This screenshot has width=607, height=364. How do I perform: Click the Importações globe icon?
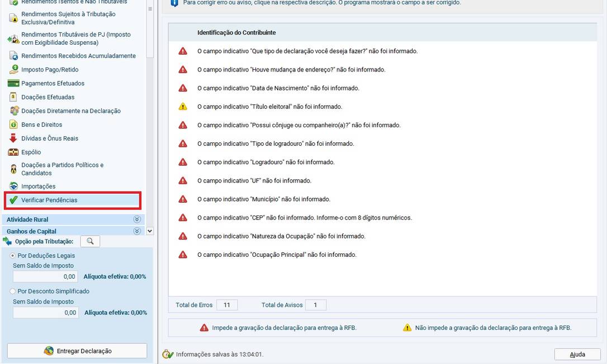[13, 186]
